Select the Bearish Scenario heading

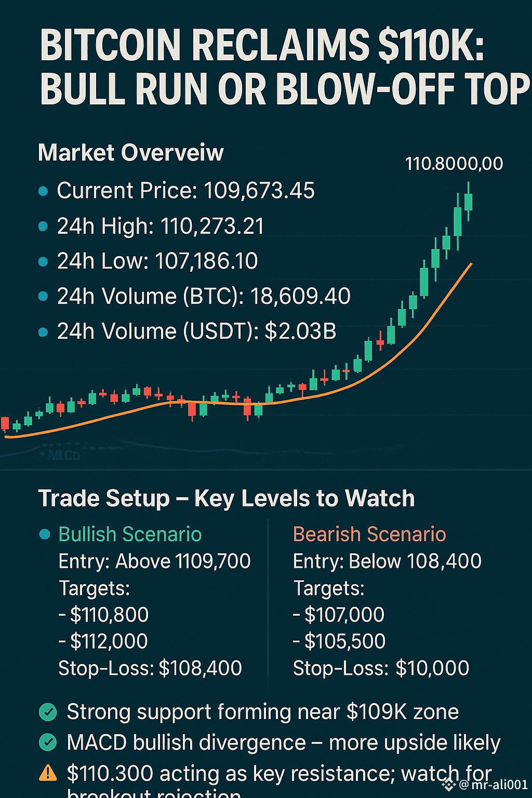pyautogui.click(x=369, y=534)
